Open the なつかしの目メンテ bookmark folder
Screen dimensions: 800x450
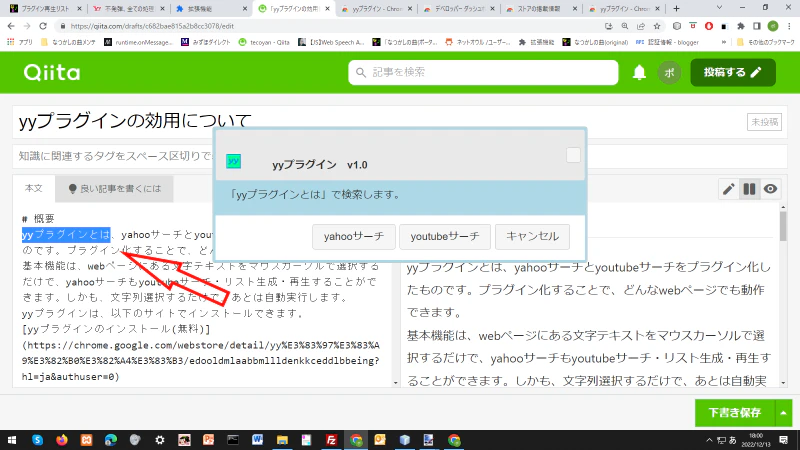tap(68, 42)
